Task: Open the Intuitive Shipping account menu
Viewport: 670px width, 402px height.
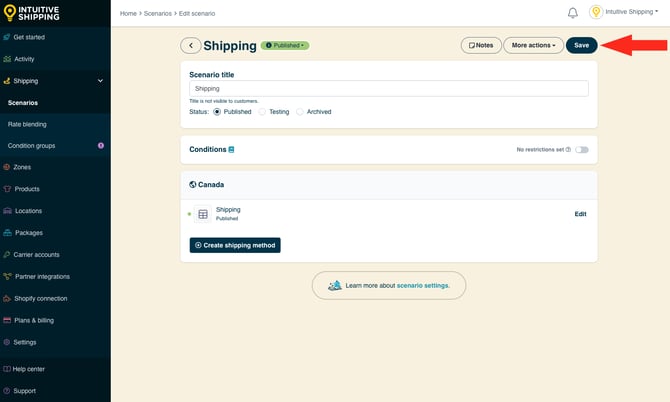Action: (625, 13)
